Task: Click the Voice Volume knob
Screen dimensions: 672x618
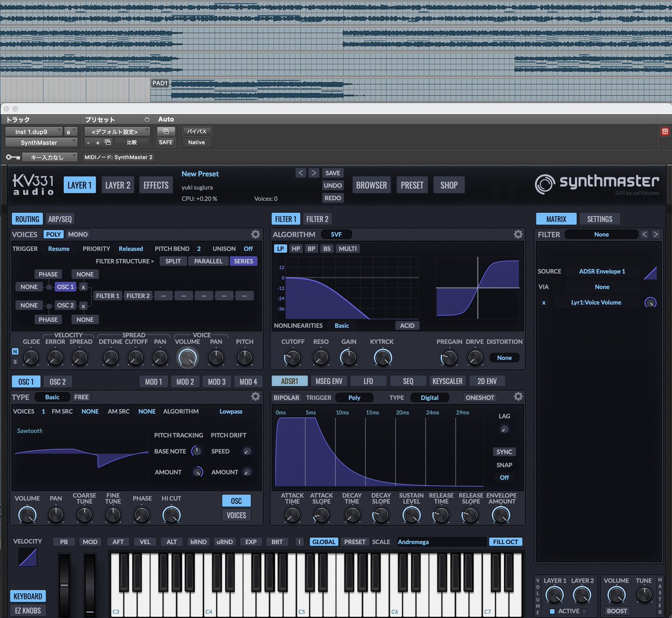Action: click(187, 357)
